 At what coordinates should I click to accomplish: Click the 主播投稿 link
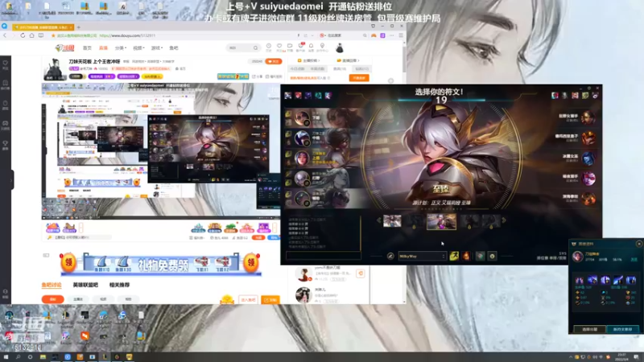(309, 60)
